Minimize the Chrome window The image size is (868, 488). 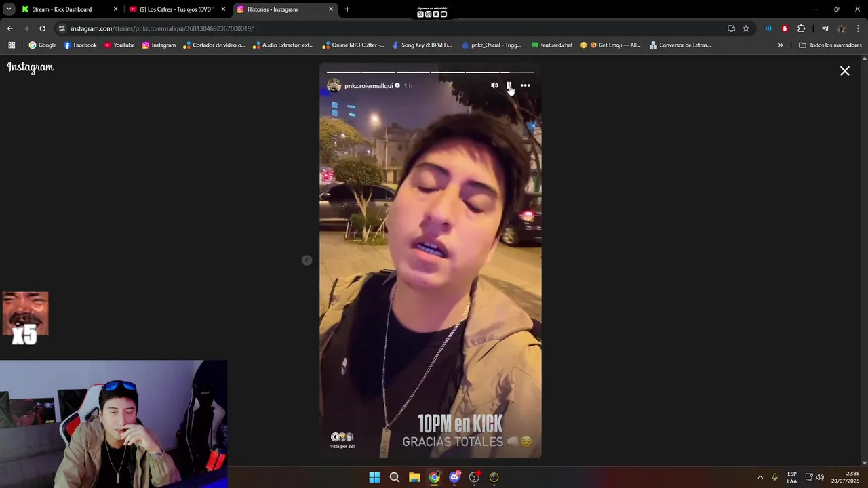coord(816,9)
